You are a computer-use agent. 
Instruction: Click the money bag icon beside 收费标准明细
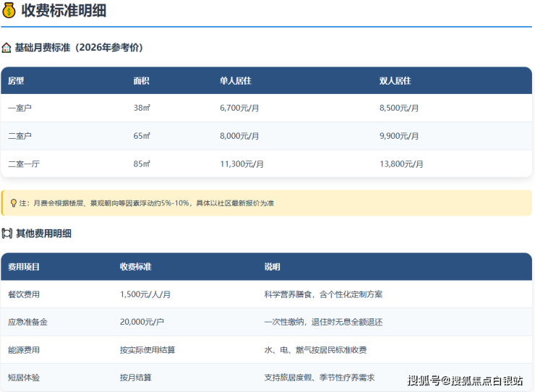point(9,10)
